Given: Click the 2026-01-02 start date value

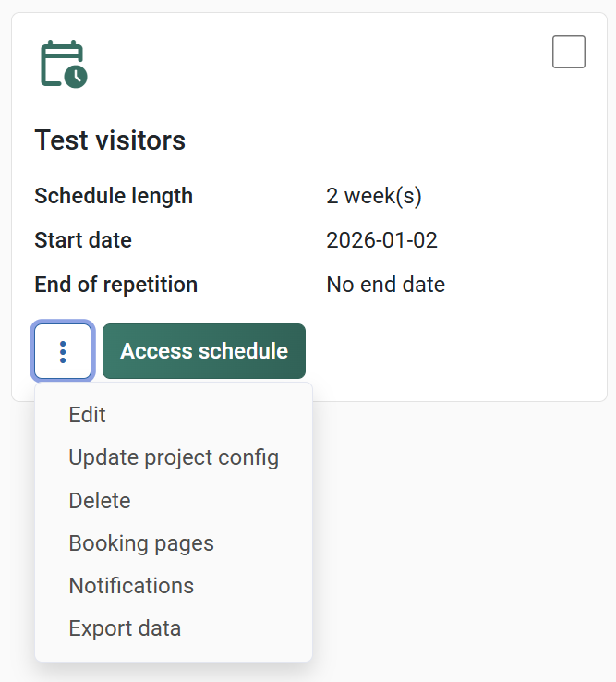Looking at the screenshot, I should (x=381, y=240).
